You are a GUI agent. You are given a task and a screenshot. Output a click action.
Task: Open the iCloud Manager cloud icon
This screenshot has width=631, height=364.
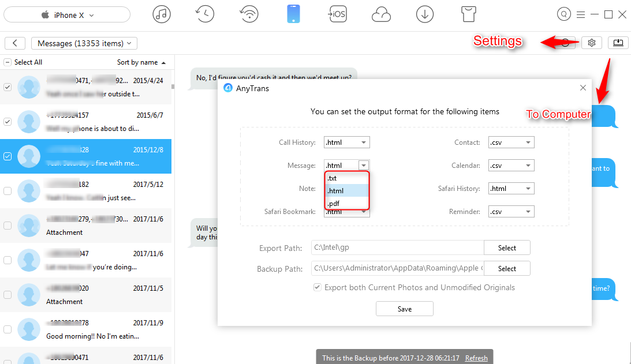point(380,15)
